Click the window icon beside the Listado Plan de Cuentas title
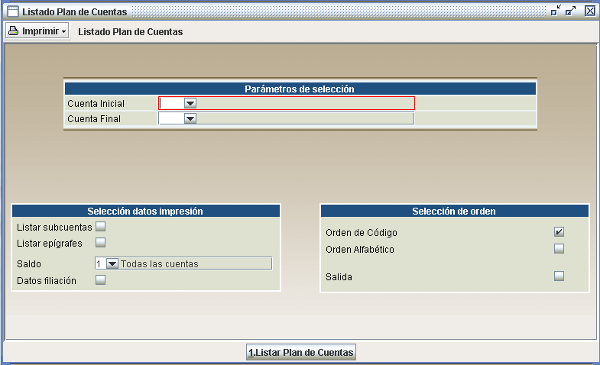The height and width of the screenshot is (365, 600). tap(13, 11)
